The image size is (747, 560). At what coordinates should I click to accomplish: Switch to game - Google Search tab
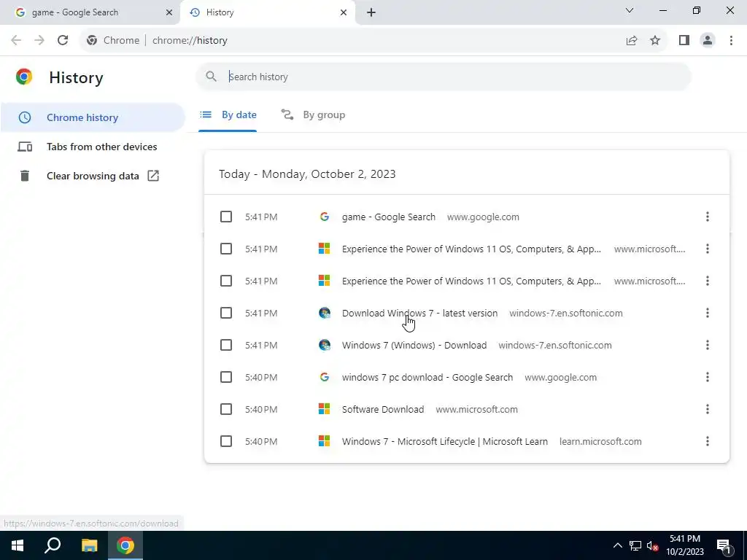click(x=90, y=12)
